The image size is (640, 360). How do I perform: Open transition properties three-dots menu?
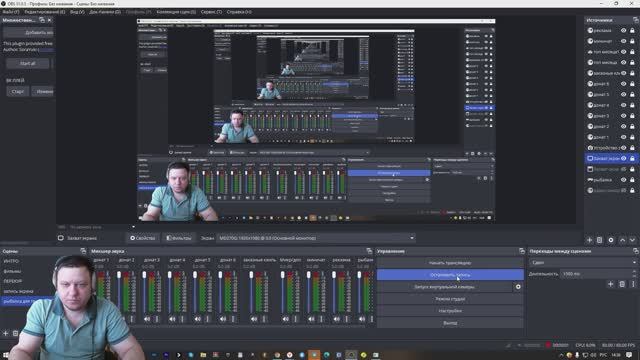[633, 284]
